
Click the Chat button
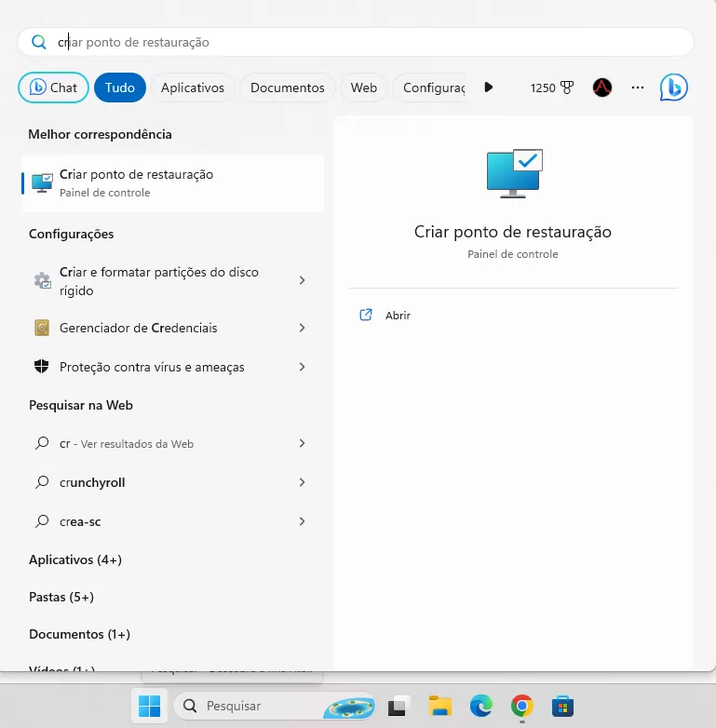tap(54, 88)
